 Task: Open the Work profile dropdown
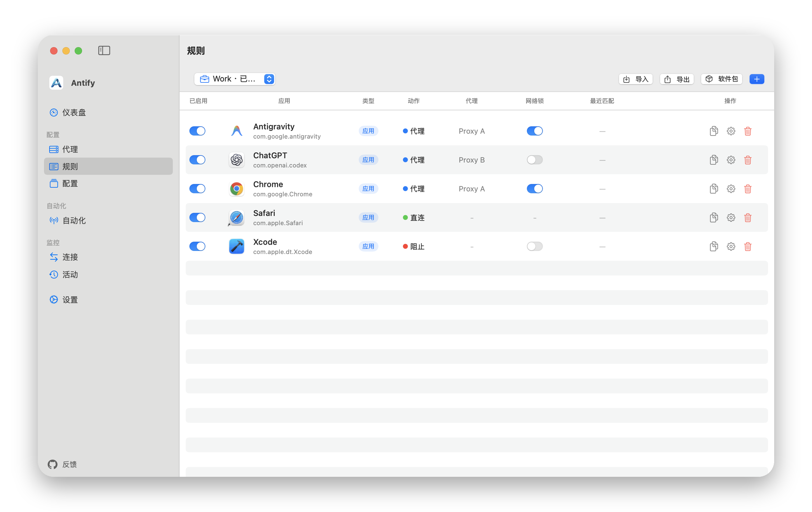tap(235, 79)
